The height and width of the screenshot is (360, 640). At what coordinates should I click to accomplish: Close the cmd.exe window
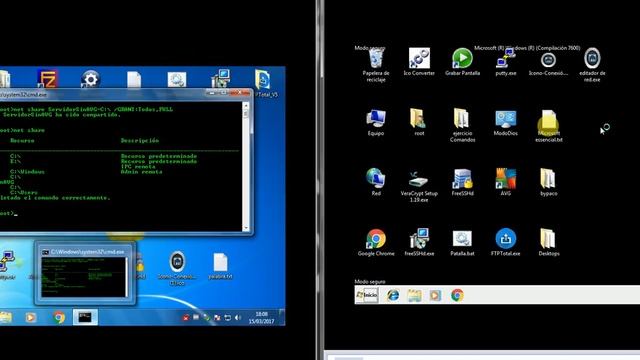[240, 93]
